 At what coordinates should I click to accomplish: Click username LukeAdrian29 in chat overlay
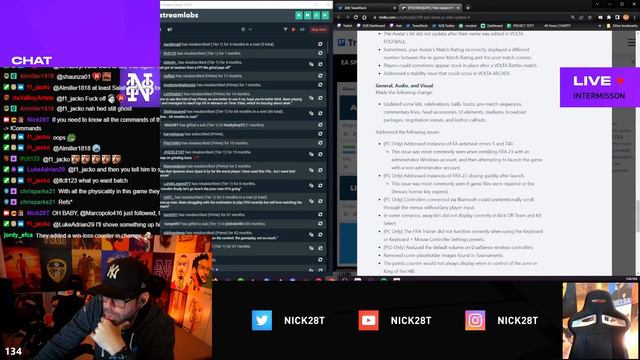tap(46, 169)
